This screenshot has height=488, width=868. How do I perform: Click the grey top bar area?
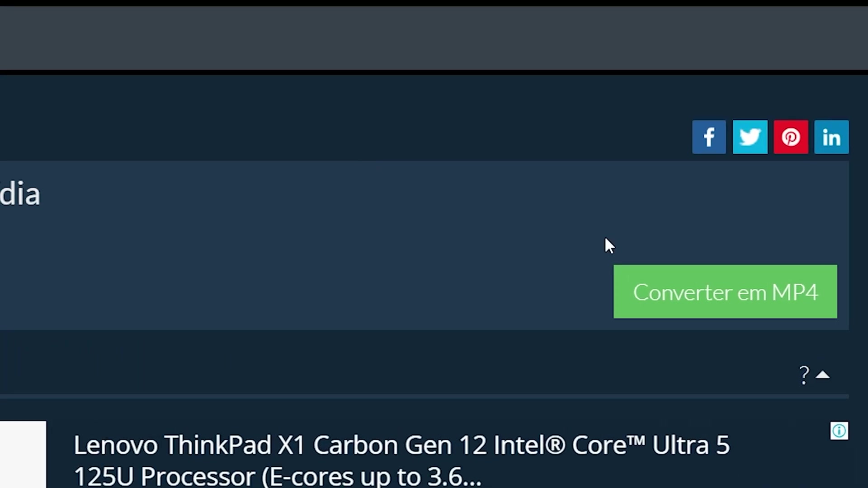point(434,38)
